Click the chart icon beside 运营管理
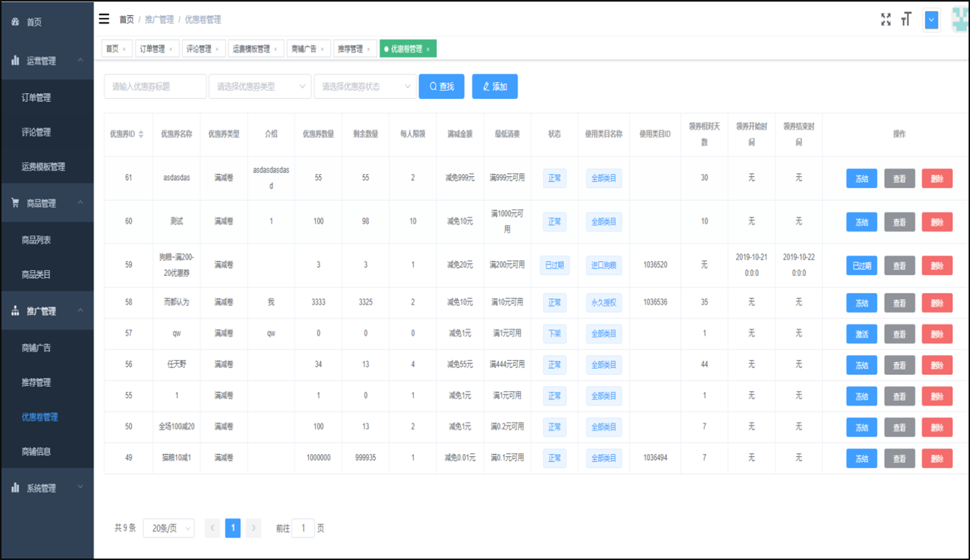The image size is (970, 560). pos(15,61)
